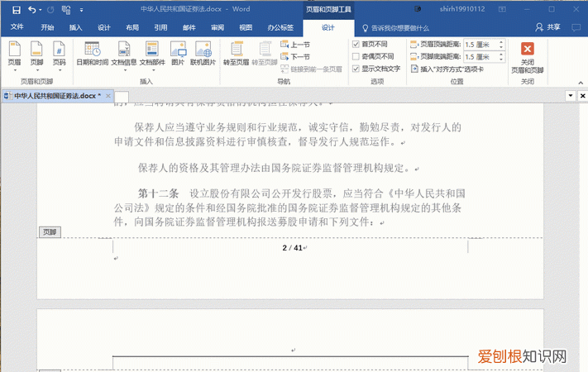The width and height of the screenshot is (588, 372).
Task: Decrease 页脚底端距离 with the down spinner
Action: pos(501,60)
